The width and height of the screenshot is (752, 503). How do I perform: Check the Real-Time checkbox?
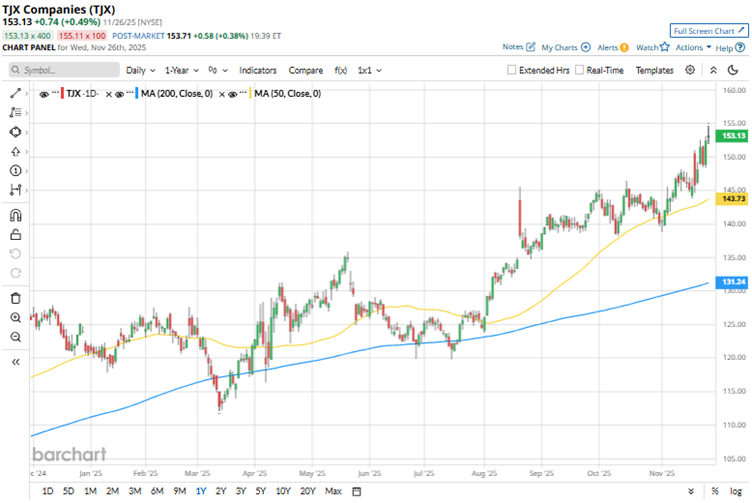tap(579, 71)
